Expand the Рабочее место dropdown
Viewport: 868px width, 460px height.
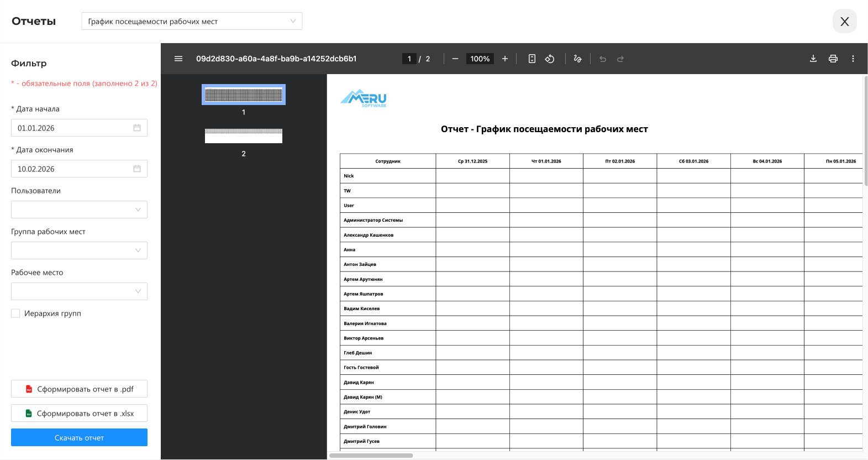(x=79, y=291)
